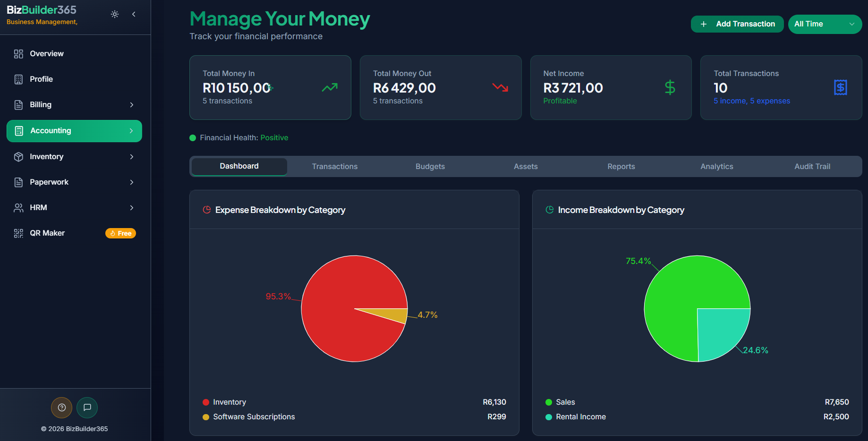Click the Add Transaction button
The height and width of the screenshot is (441, 868).
tap(737, 24)
